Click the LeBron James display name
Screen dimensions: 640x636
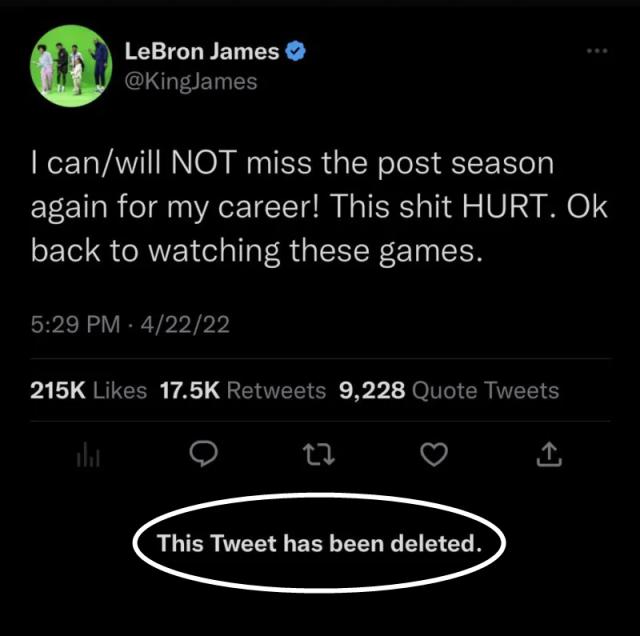pyautogui.click(x=201, y=52)
